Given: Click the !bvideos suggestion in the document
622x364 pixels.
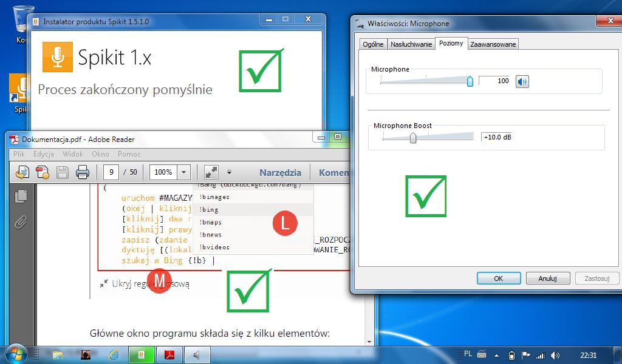Looking at the screenshot, I should (x=214, y=247).
